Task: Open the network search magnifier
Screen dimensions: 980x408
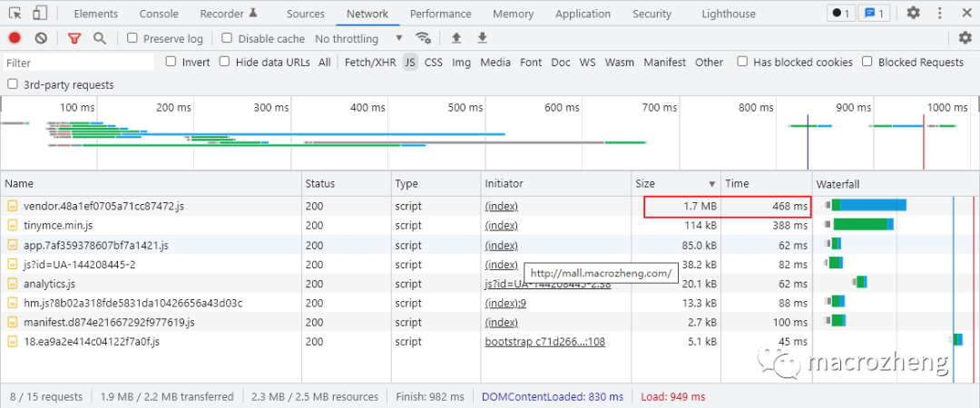Action: click(x=100, y=38)
